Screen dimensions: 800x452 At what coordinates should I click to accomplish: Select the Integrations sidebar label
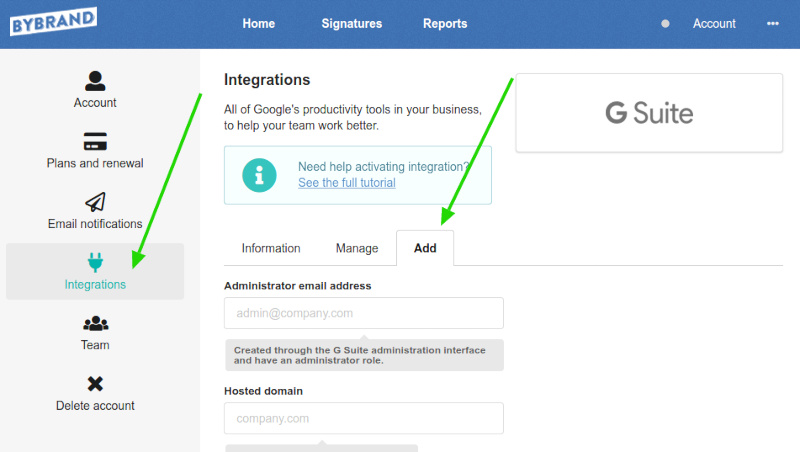95,285
